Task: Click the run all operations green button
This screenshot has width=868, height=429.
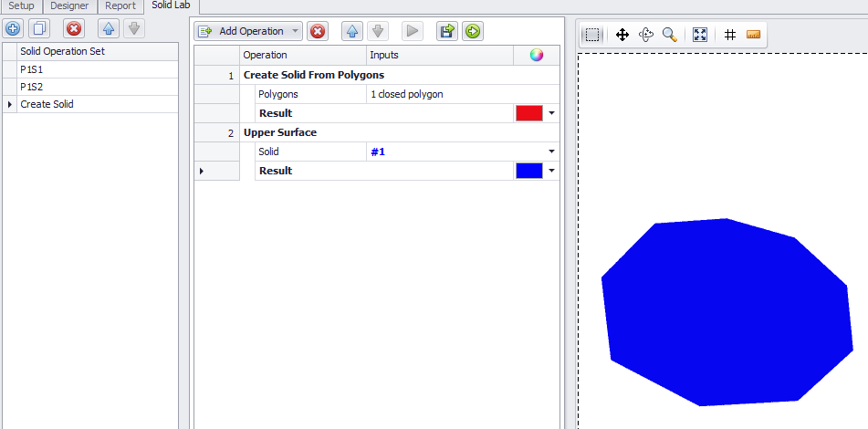Action: 472,31
